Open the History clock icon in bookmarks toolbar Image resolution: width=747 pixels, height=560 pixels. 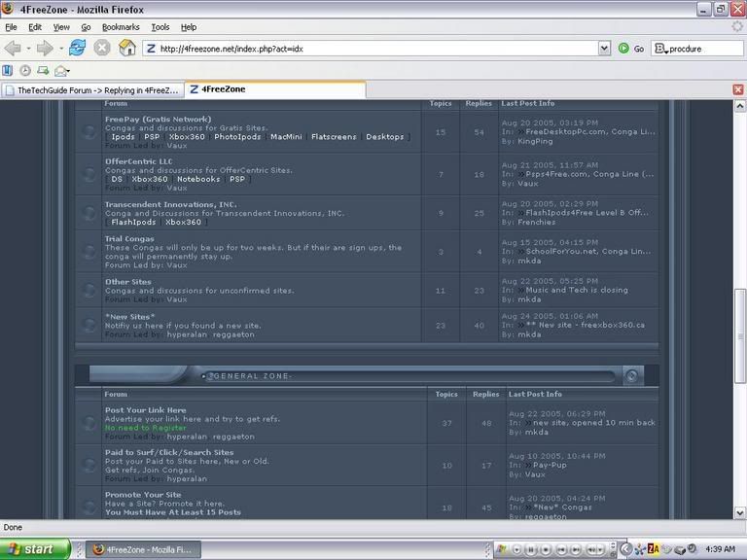[25, 71]
